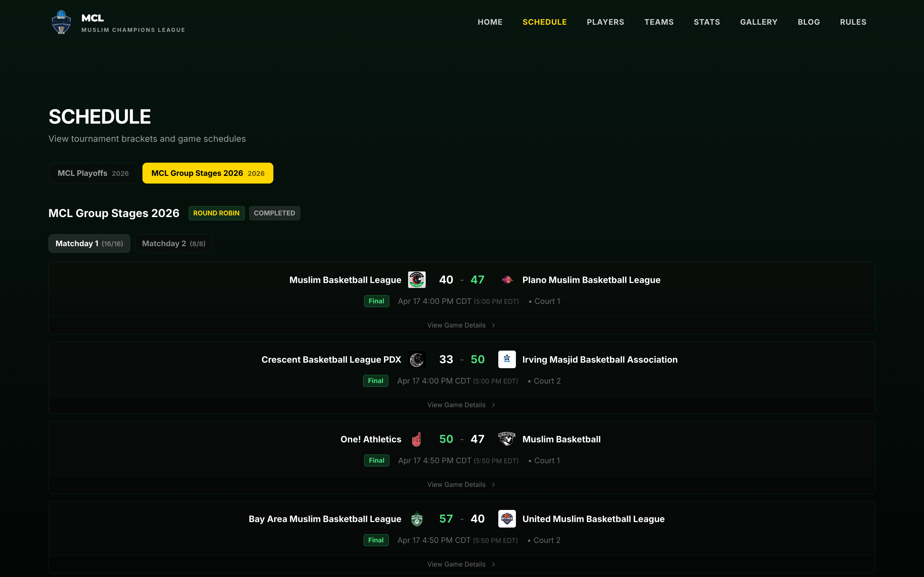Click the MCL shield logo icon
This screenshot has width=924, height=577.
61,23
